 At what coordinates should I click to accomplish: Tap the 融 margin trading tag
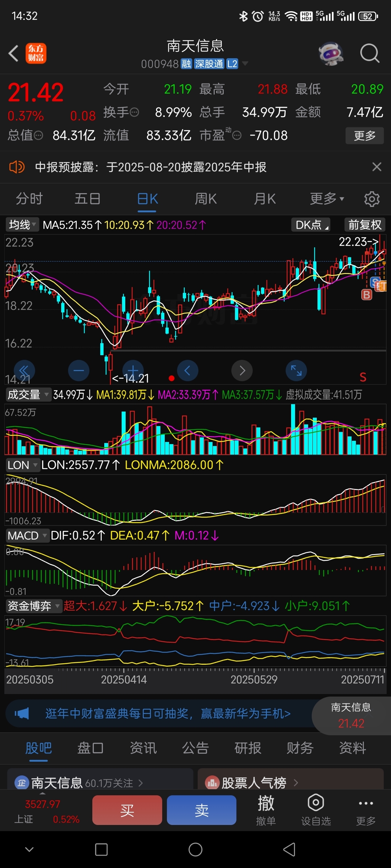[x=186, y=64]
